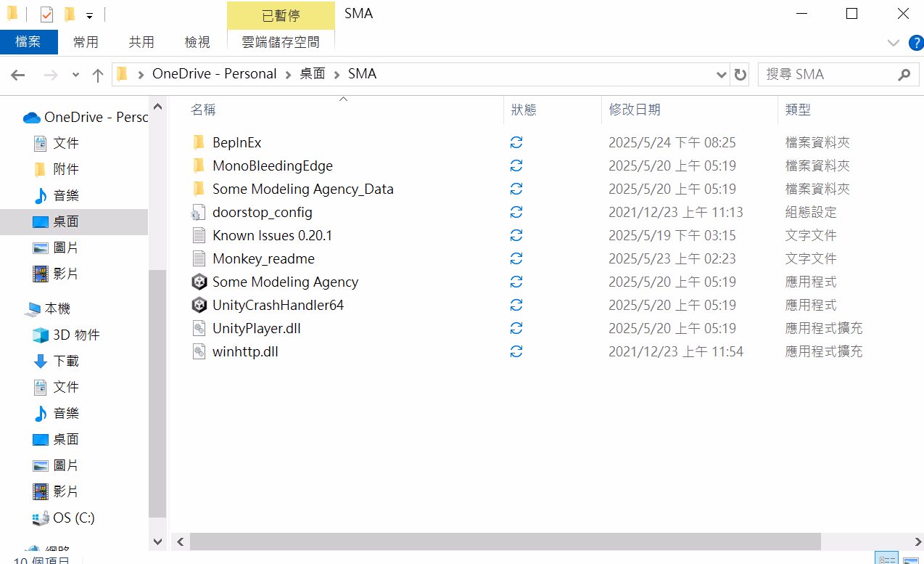This screenshot has width=924, height=564.
Task: Click the 2025/5/24 下午 08:25 date cell
Action: [672, 142]
